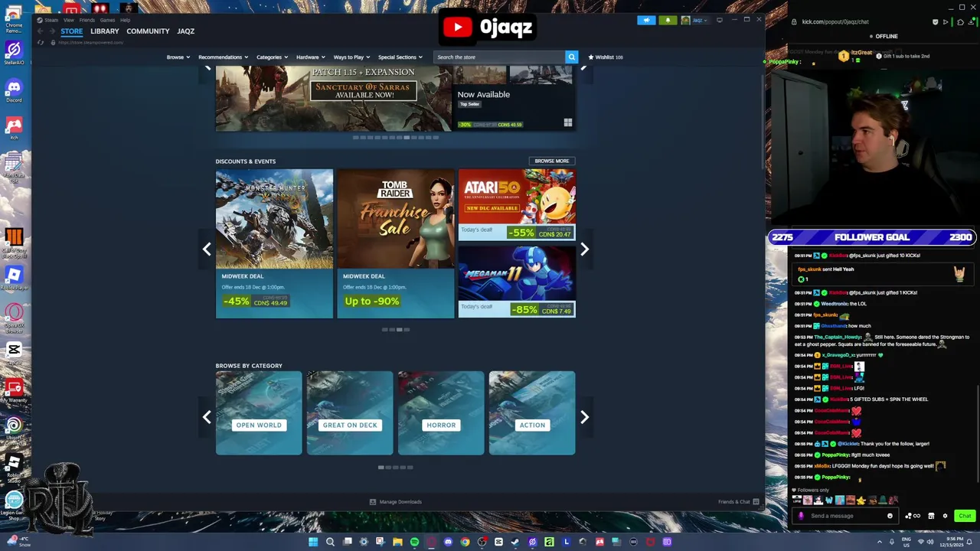Viewport: 980px width, 551px height.
Task: Expand the Special Sections dropdown
Action: click(400, 57)
